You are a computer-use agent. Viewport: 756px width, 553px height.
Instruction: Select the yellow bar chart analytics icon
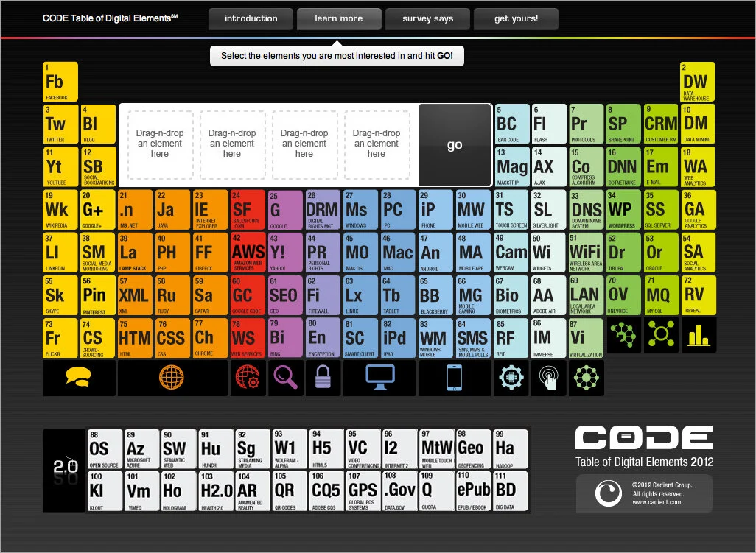(x=699, y=335)
